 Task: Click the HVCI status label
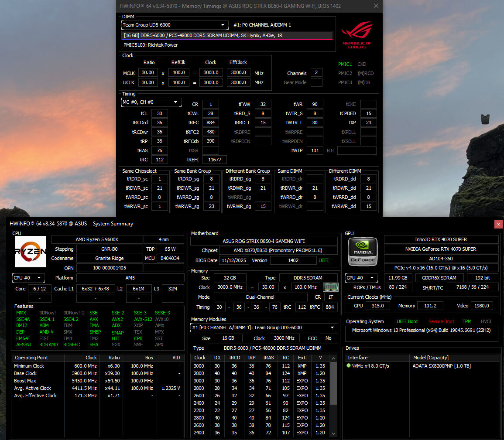(x=486, y=321)
